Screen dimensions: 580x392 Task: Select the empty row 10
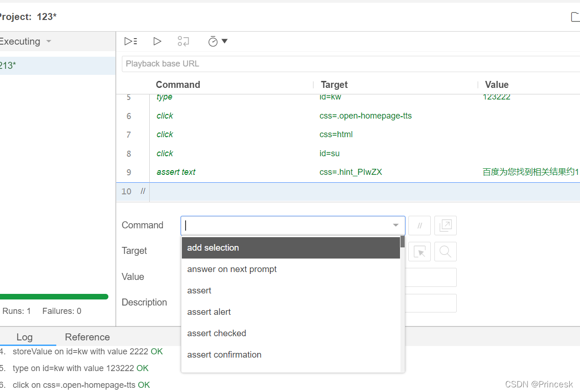[x=348, y=192]
